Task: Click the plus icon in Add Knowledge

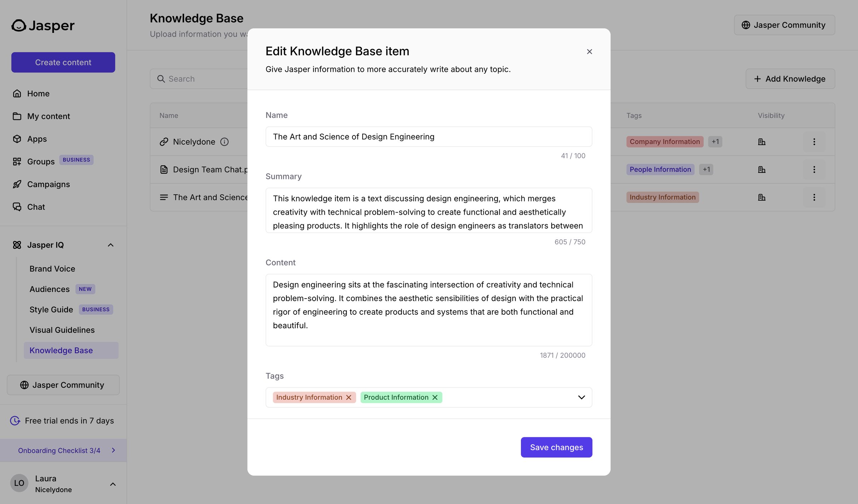Action: 757,79
